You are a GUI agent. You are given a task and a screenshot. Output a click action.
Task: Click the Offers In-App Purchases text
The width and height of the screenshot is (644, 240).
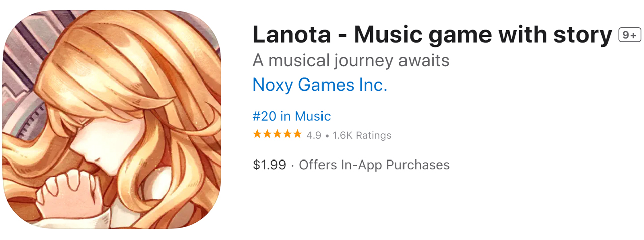374,165
